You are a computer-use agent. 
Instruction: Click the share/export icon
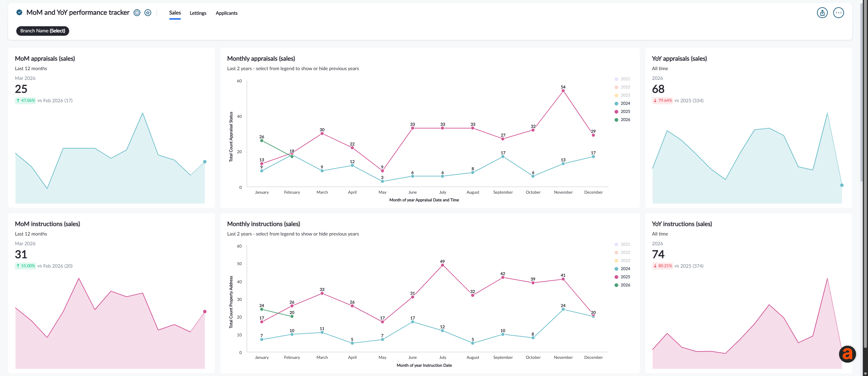coord(822,13)
